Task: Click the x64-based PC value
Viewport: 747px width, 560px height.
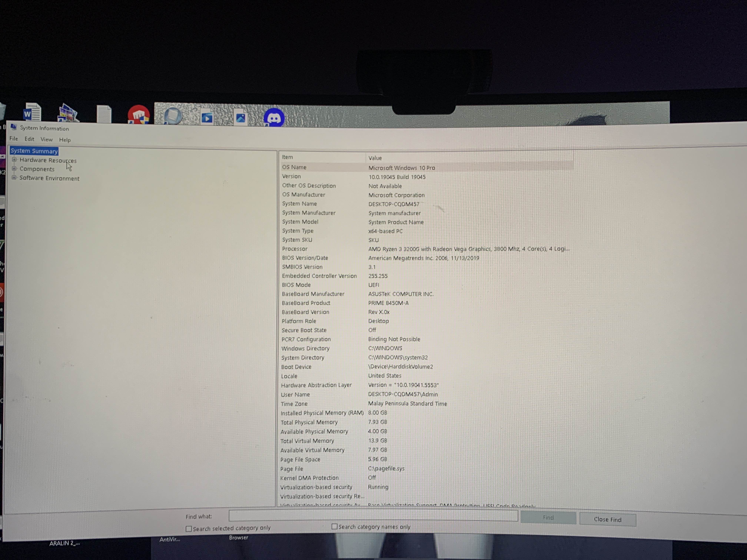Action: point(385,231)
